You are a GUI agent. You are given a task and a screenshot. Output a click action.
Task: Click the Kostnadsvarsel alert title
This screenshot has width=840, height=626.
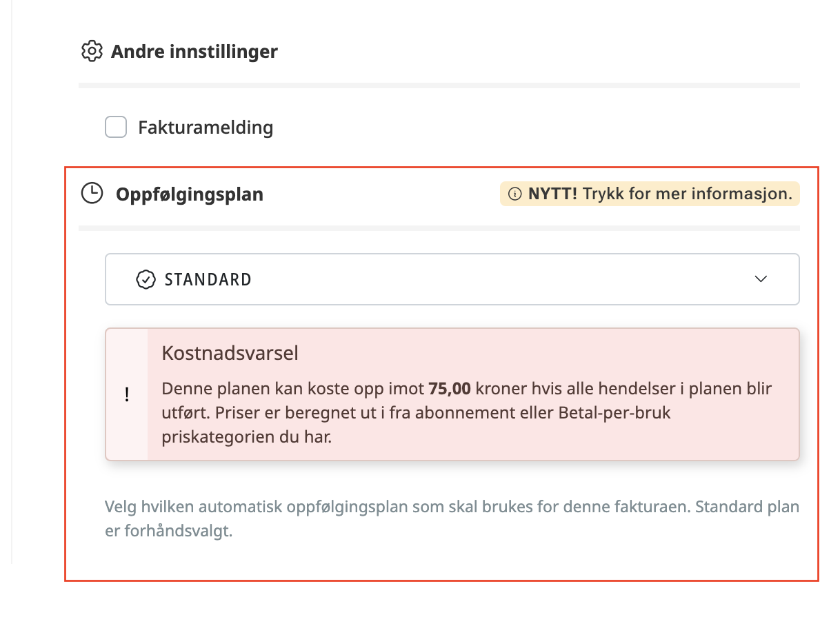click(230, 354)
